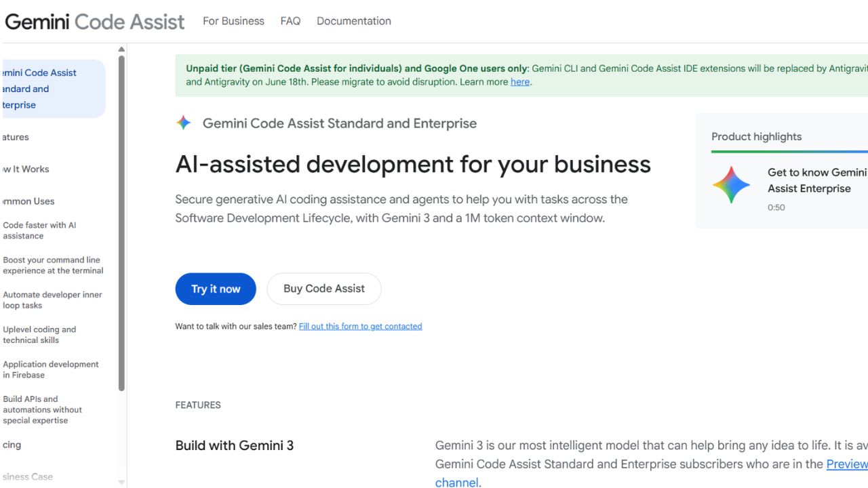Click the 'Product highlights' heading
This screenshot has height=488, width=868.
point(756,137)
